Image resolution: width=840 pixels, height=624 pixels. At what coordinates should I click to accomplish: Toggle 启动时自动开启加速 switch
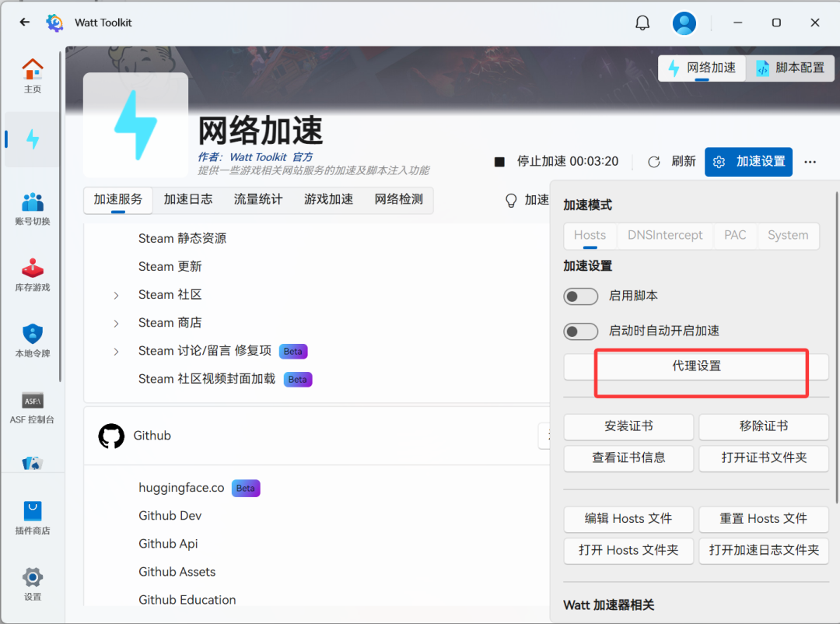581,331
